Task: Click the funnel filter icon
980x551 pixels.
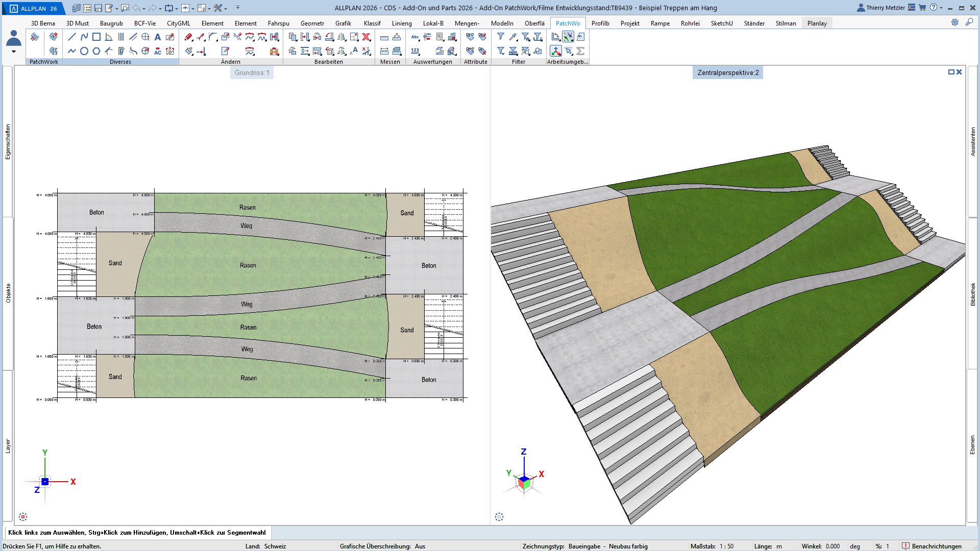Action: click(501, 37)
